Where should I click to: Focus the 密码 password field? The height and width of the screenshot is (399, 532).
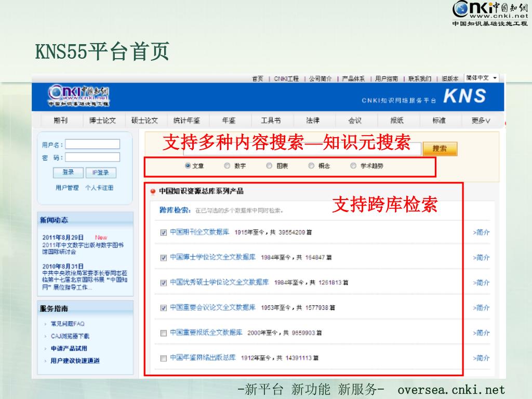point(92,157)
